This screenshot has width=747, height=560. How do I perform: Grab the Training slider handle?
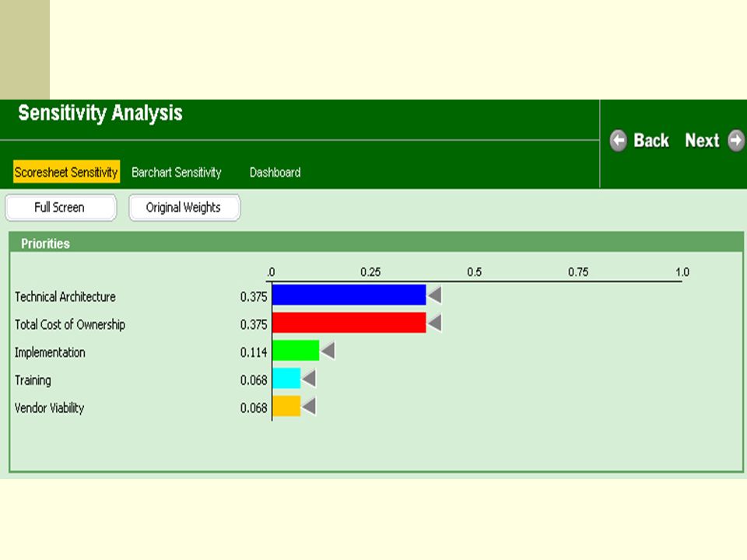pyautogui.click(x=309, y=379)
